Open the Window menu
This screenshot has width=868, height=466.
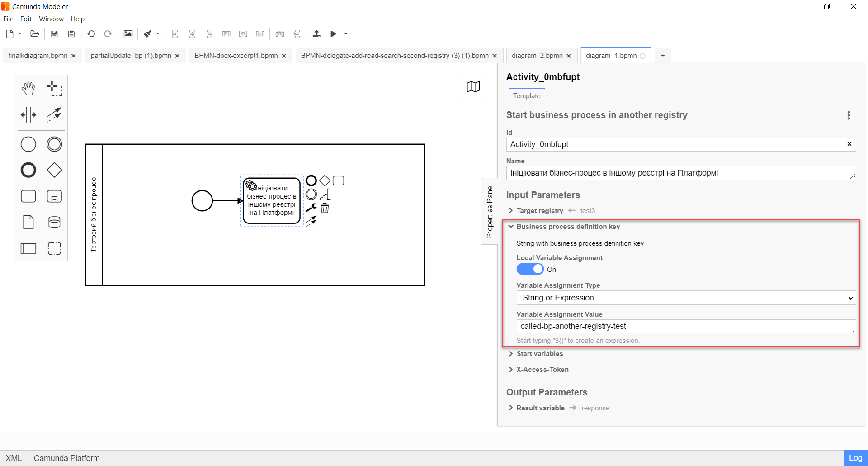51,19
